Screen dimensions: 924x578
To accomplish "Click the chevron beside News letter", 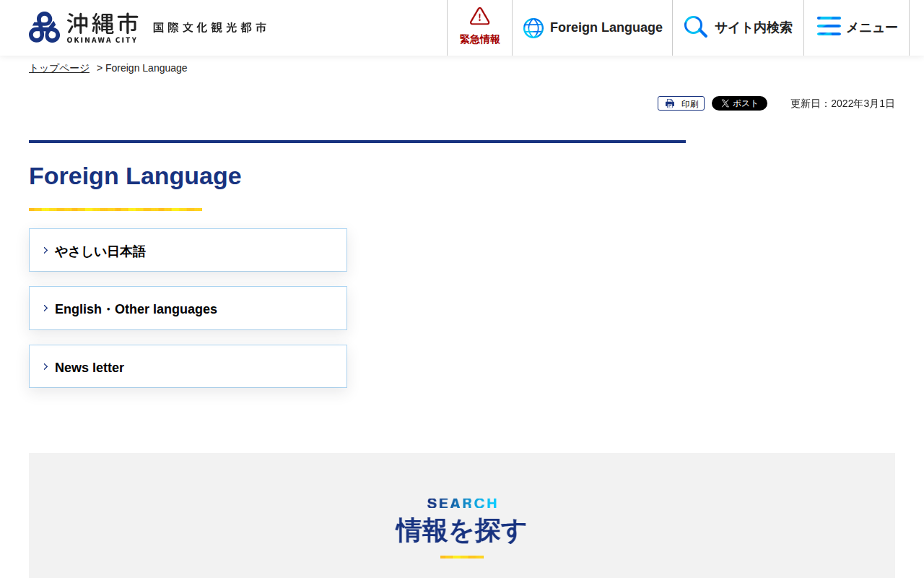I will [x=45, y=367].
